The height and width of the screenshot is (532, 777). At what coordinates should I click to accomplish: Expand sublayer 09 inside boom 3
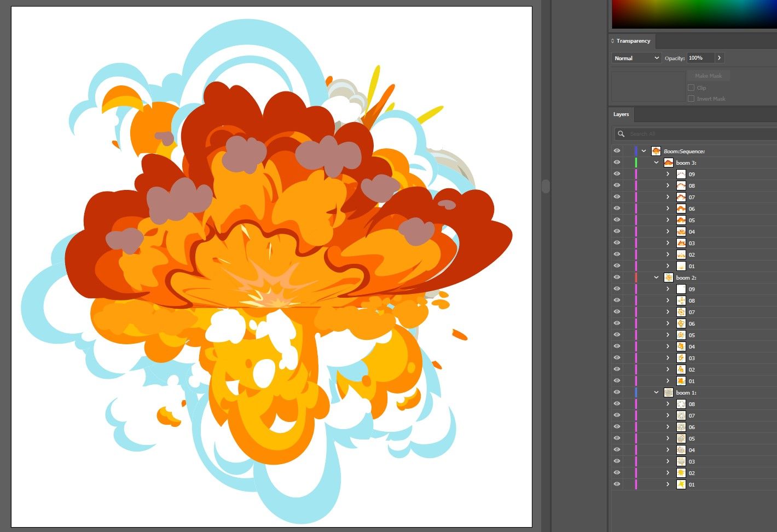pos(668,174)
